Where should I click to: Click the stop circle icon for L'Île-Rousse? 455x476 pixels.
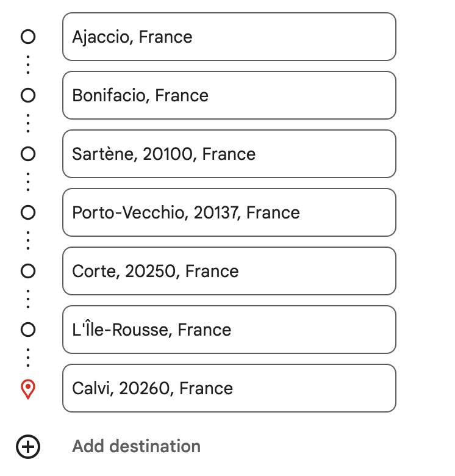pos(28,330)
